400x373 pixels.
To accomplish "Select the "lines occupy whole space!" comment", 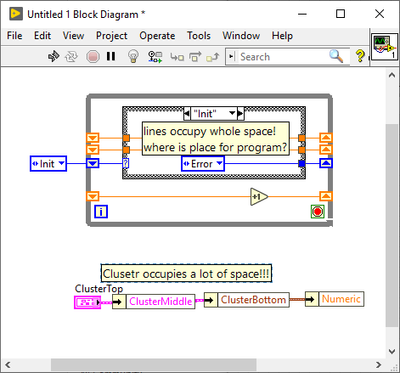I will [215, 139].
